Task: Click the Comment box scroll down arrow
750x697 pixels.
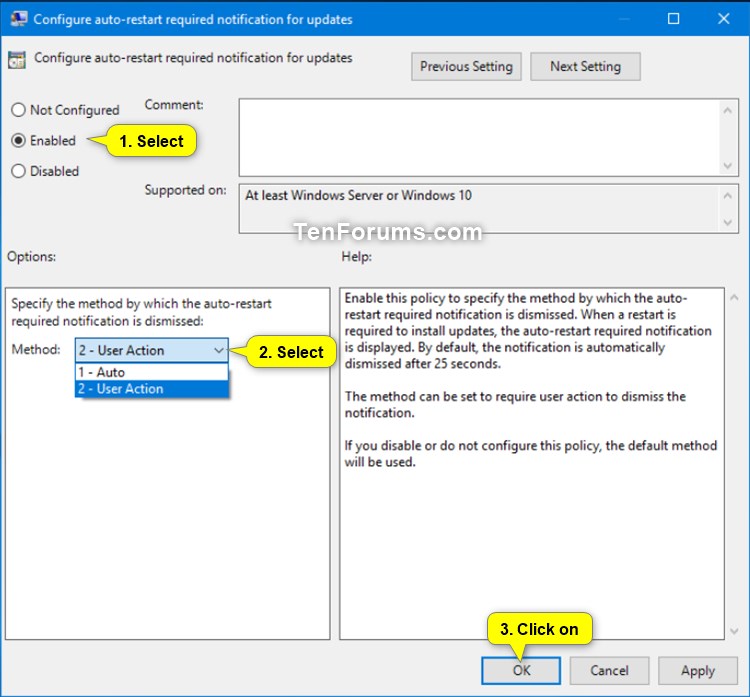Action: [x=728, y=166]
